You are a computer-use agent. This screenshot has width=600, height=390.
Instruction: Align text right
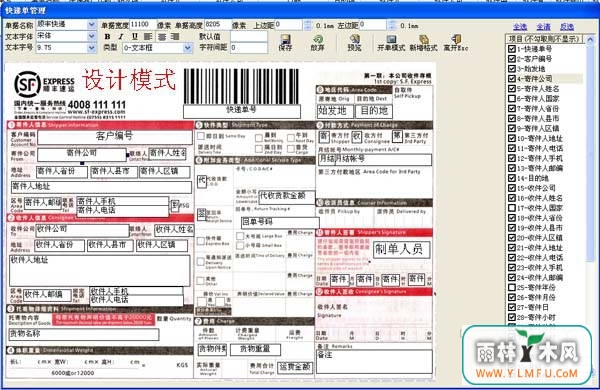click(175, 37)
